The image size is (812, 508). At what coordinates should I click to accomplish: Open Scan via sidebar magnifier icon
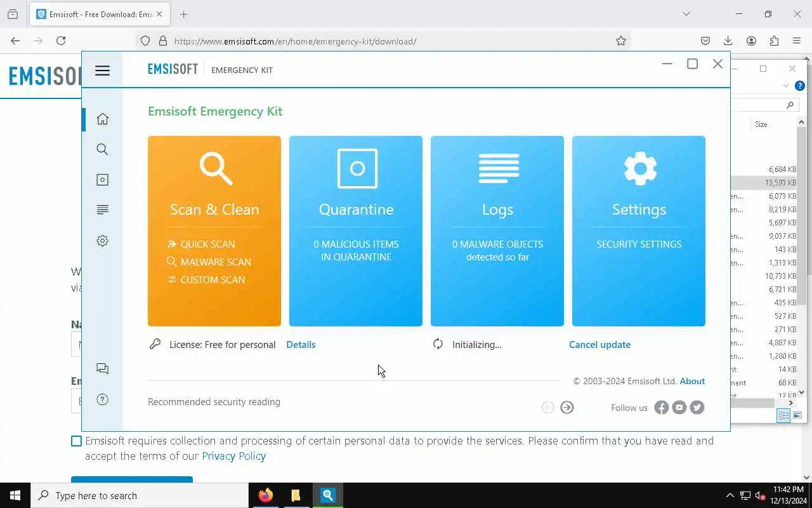[102, 149]
